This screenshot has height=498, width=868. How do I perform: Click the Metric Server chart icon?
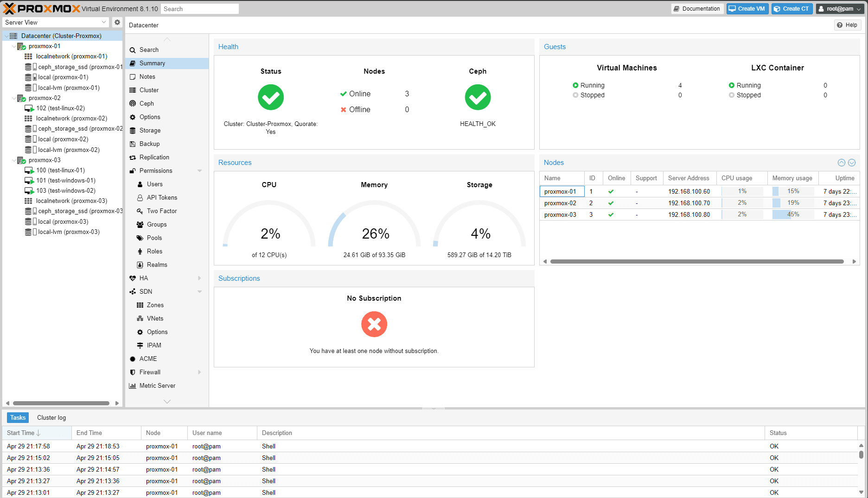pyautogui.click(x=133, y=386)
